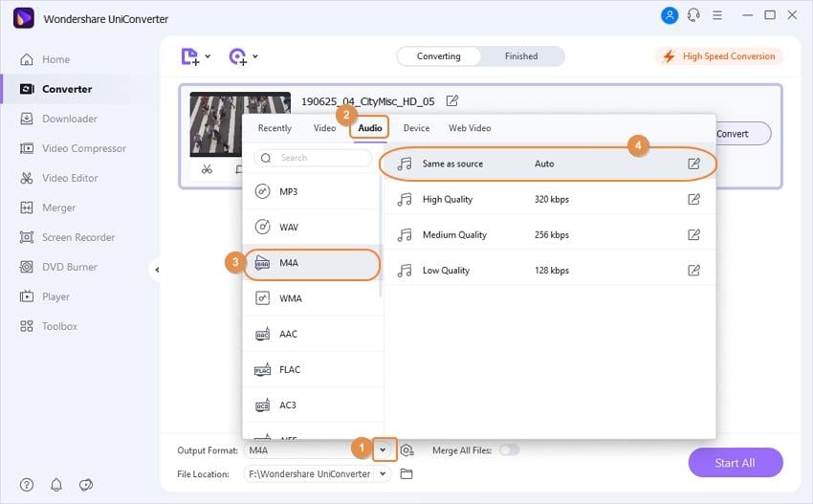Image resolution: width=813 pixels, height=504 pixels.
Task: Click the Add Files icon
Action: click(x=189, y=56)
